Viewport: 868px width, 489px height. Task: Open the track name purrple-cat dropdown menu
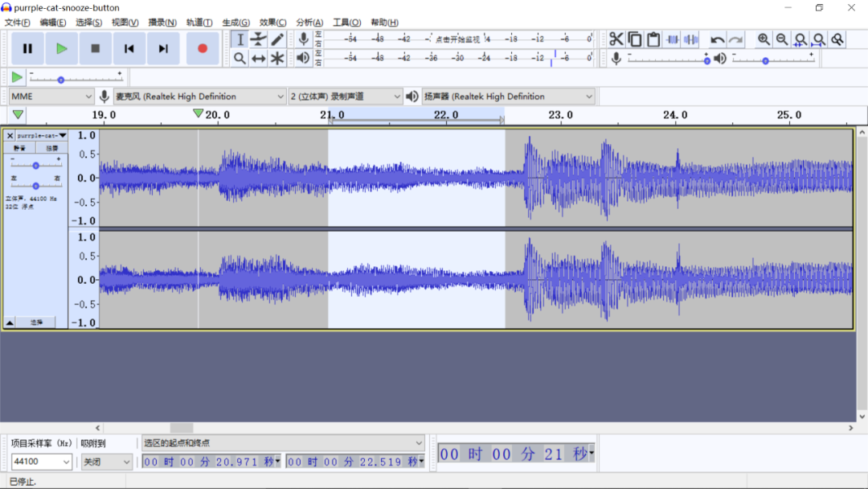click(x=42, y=135)
